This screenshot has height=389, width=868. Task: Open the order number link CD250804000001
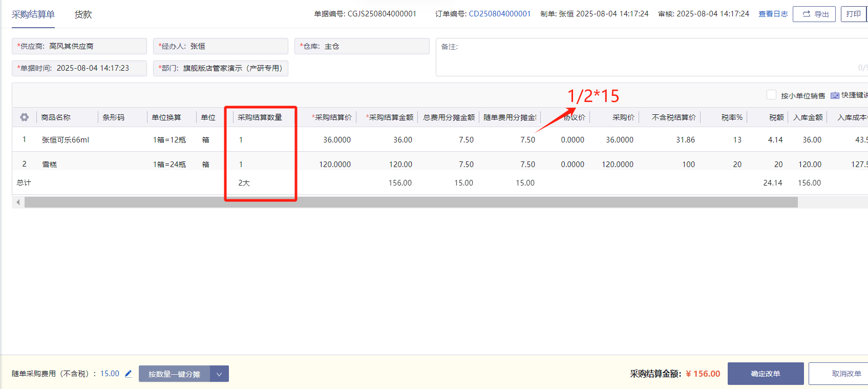pyautogui.click(x=499, y=14)
